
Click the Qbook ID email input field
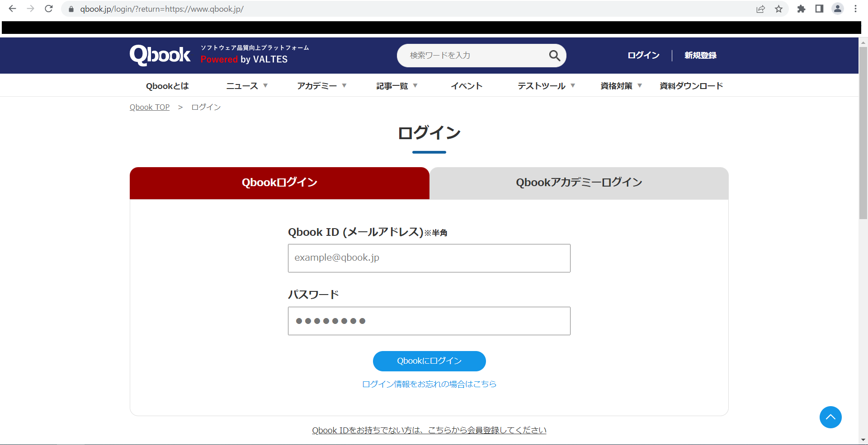tap(429, 258)
